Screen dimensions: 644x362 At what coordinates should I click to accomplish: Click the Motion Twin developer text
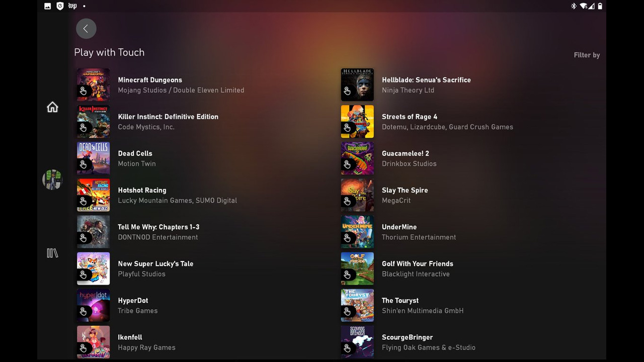pyautogui.click(x=137, y=163)
